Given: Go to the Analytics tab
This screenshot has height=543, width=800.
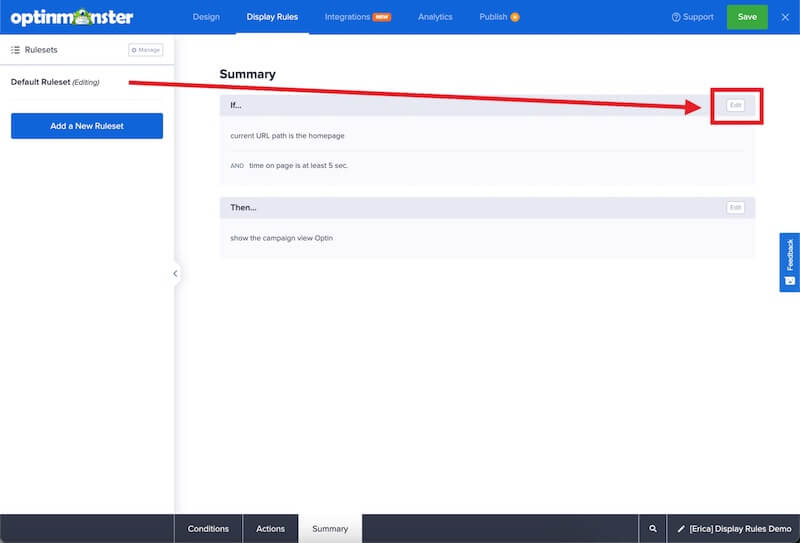Looking at the screenshot, I should [x=435, y=17].
